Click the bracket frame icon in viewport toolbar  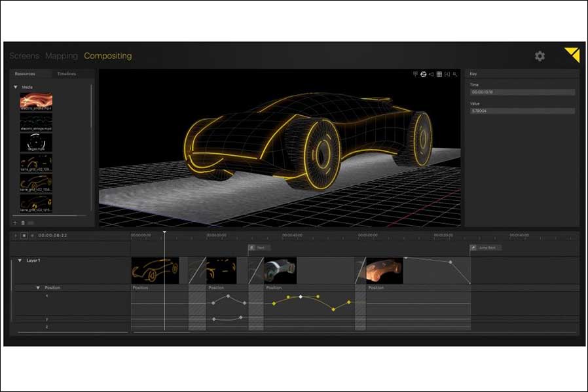447,75
